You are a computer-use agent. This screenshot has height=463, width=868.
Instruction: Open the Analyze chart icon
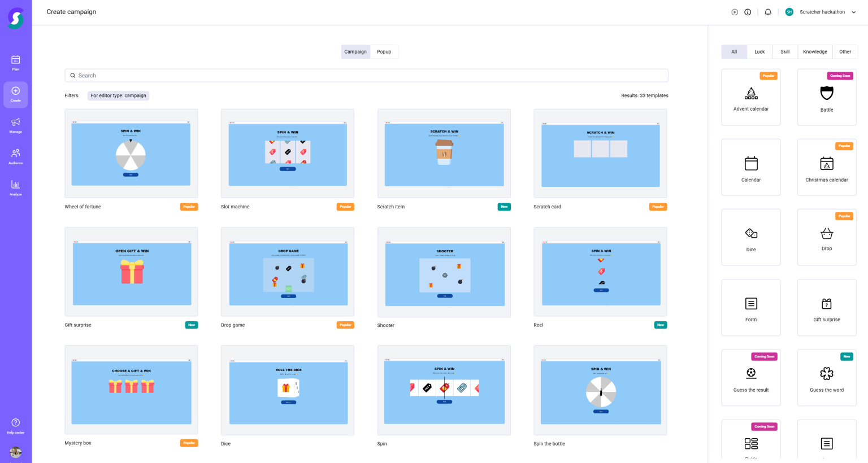[x=15, y=187]
